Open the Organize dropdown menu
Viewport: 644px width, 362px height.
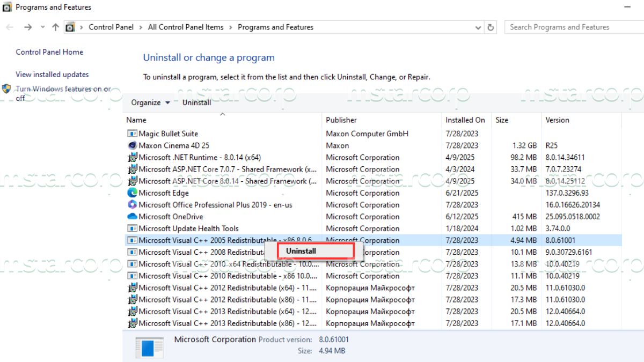(x=150, y=102)
